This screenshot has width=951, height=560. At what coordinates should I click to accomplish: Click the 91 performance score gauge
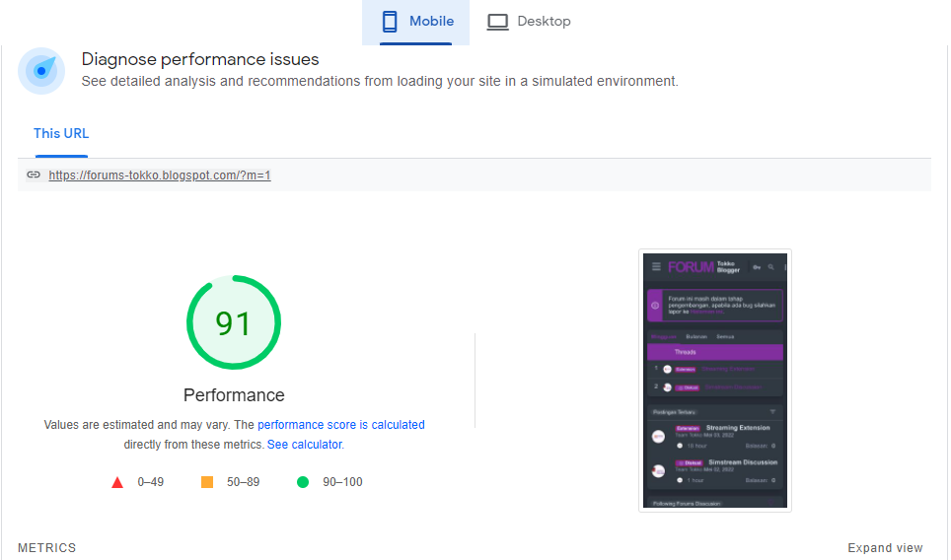[234, 322]
